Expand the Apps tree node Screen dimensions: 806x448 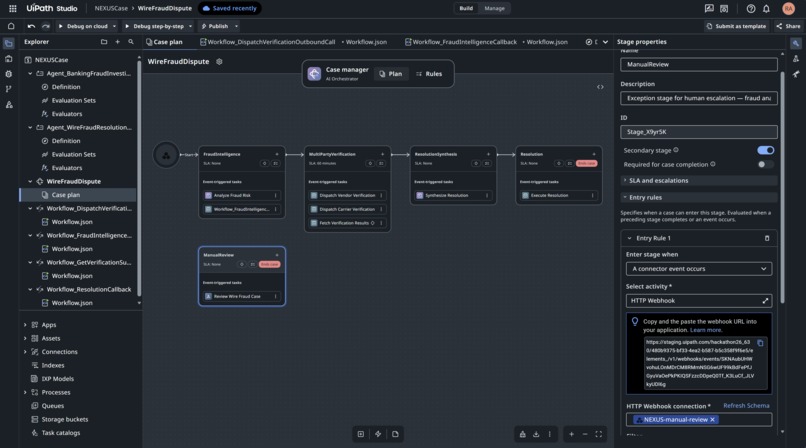(25, 325)
